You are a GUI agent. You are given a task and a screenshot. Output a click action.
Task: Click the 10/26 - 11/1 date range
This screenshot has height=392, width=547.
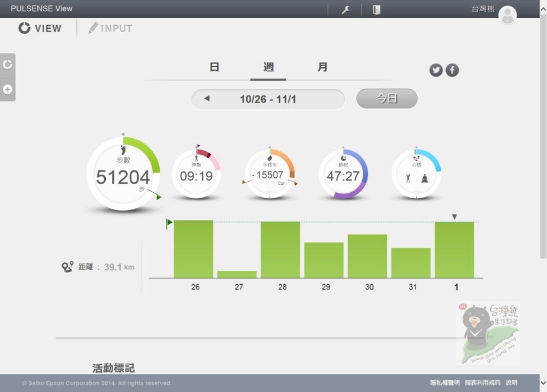(268, 99)
